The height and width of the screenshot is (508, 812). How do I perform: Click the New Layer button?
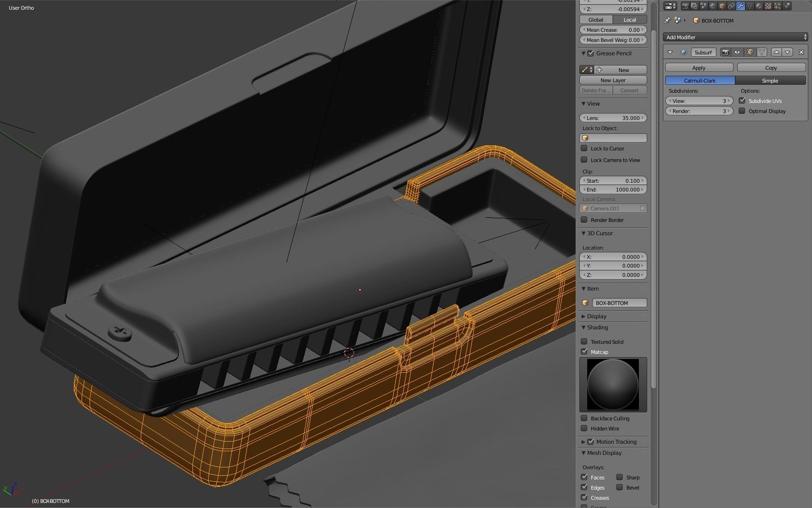click(x=613, y=80)
